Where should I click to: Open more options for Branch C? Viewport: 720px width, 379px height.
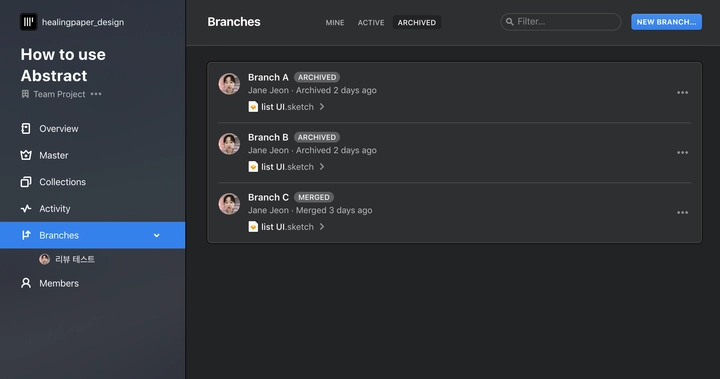pyautogui.click(x=682, y=213)
